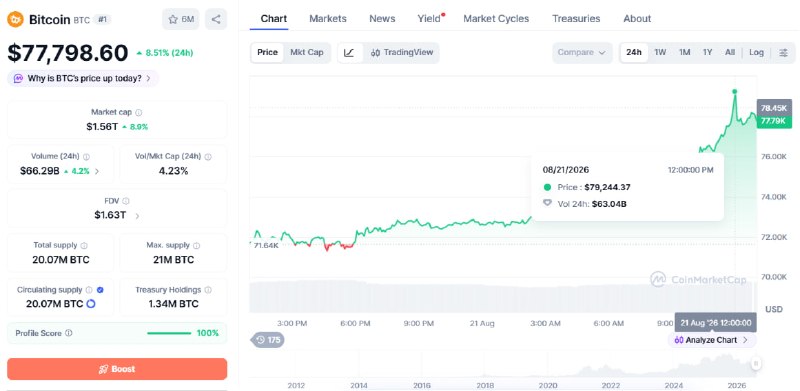Click tooltip price $79,244.37
Screen dimensions: 800x391
pyautogui.click(x=607, y=187)
